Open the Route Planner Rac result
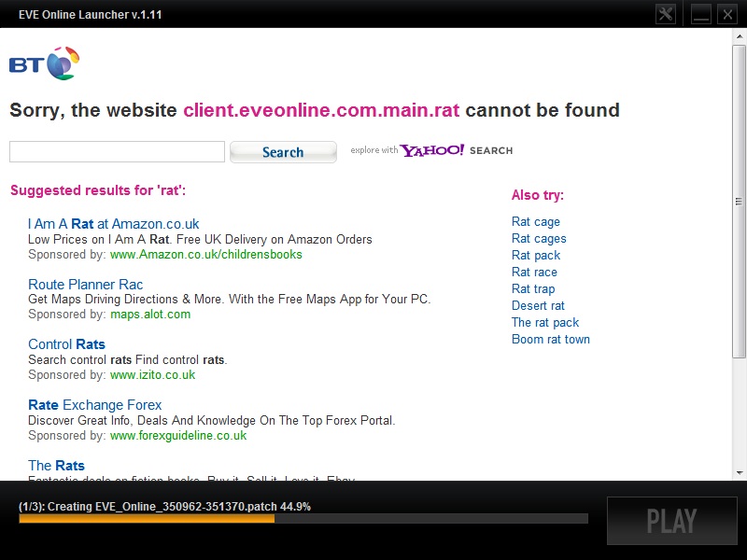This screenshot has height=560, width=747. click(x=85, y=285)
